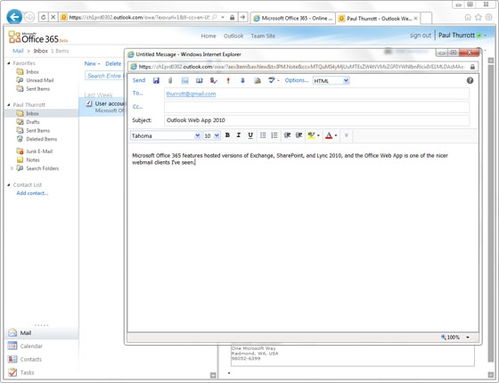The height and width of the screenshot is (383, 499).
Task: Open the Outlook menu in header
Action: pos(233,36)
